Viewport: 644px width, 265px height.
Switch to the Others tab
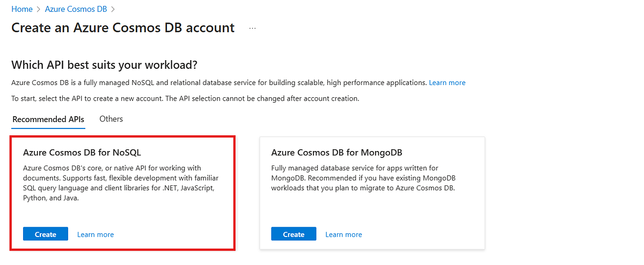point(111,119)
